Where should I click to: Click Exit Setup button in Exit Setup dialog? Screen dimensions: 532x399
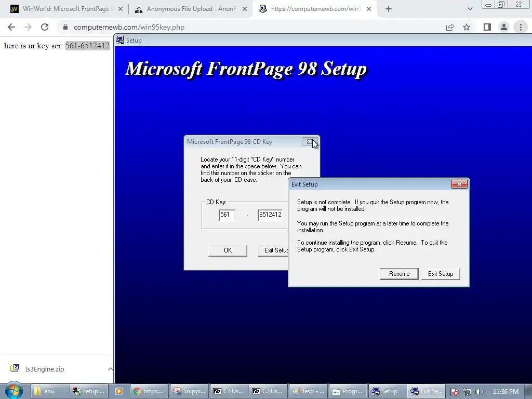click(x=441, y=274)
